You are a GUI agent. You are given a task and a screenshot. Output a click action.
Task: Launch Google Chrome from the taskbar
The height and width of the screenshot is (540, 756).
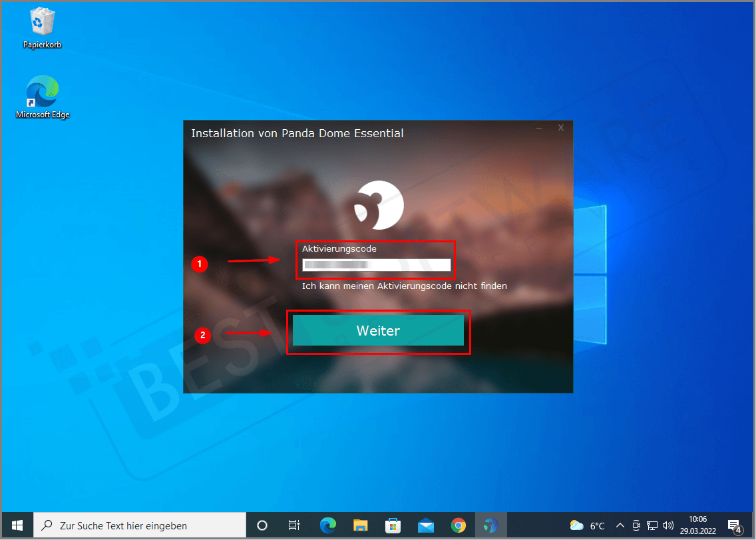[x=459, y=525]
